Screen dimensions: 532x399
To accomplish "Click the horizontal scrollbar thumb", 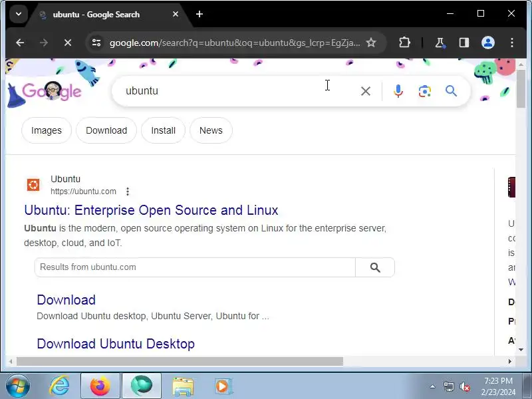I will click(x=180, y=361).
